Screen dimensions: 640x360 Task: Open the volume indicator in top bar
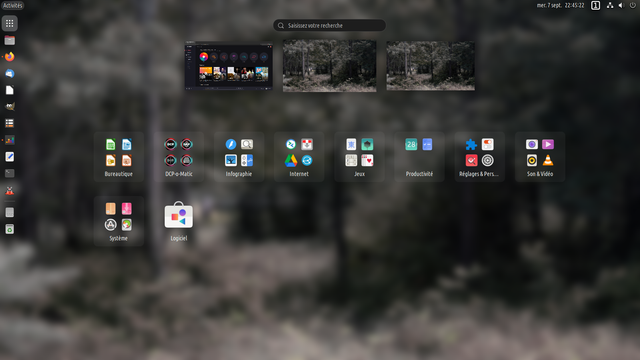coord(621,5)
